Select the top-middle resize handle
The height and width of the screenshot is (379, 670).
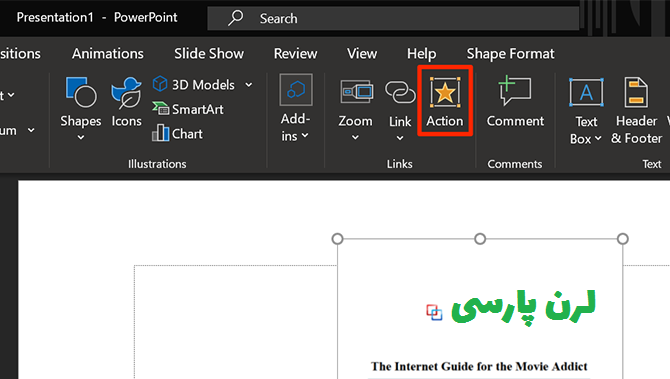point(480,239)
